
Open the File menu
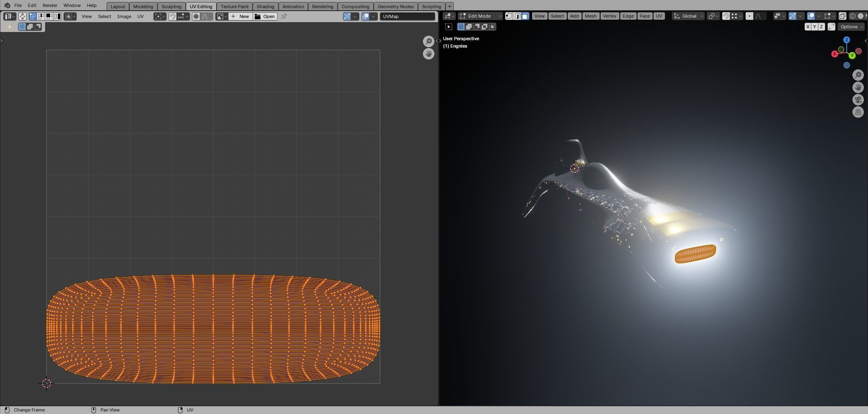click(x=18, y=5)
